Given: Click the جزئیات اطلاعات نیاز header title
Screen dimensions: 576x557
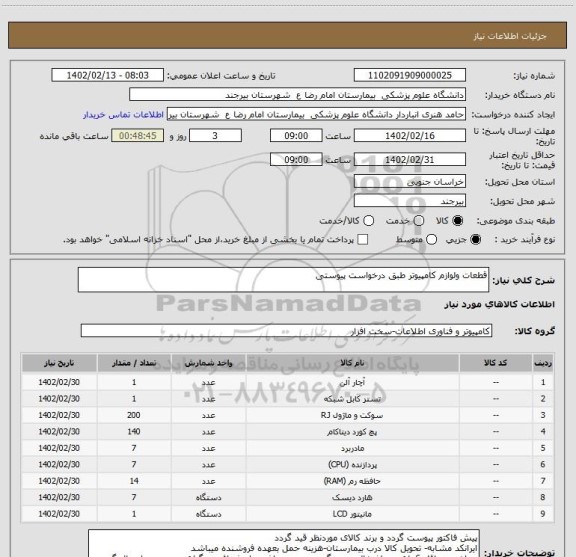Looking at the screenshot, I should [x=510, y=36].
